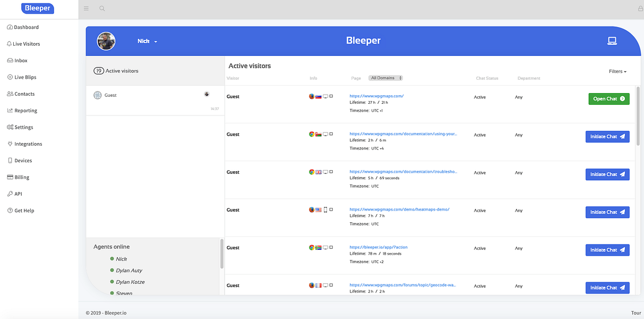The width and height of the screenshot is (644, 319).
Task: Click the Oman flag in UTC +4 row
Action: [x=319, y=135]
